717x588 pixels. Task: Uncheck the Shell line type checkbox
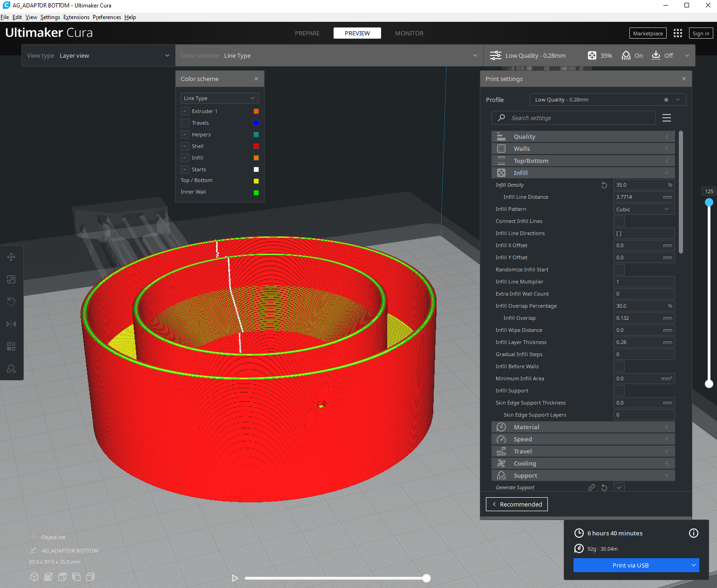click(185, 146)
